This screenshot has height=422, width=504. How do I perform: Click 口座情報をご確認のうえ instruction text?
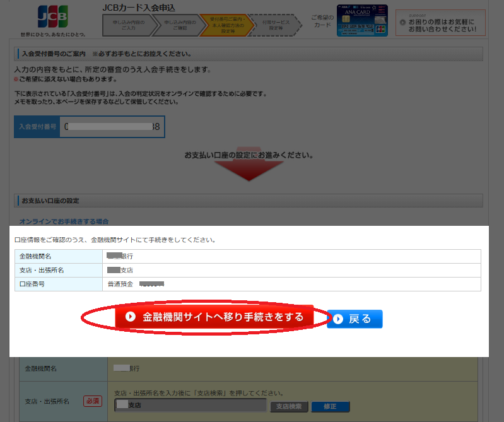[x=115, y=240]
